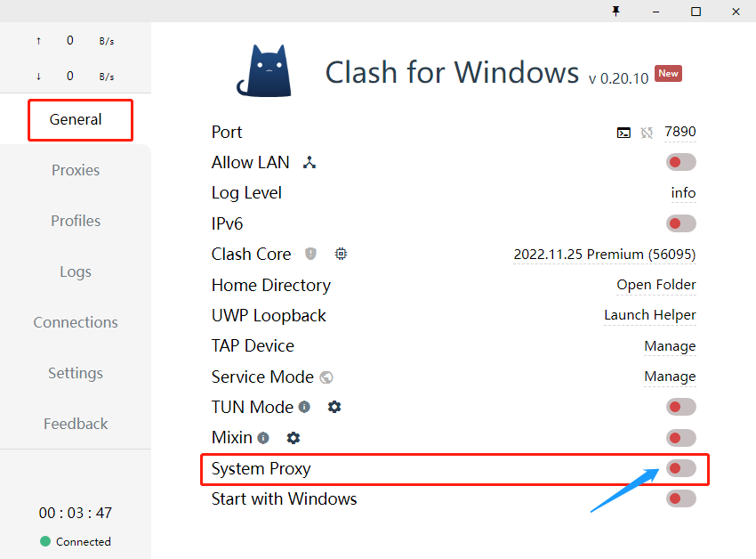This screenshot has height=559, width=756.
Task: Click Manage next to TAP Device
Action: point(670,346)
